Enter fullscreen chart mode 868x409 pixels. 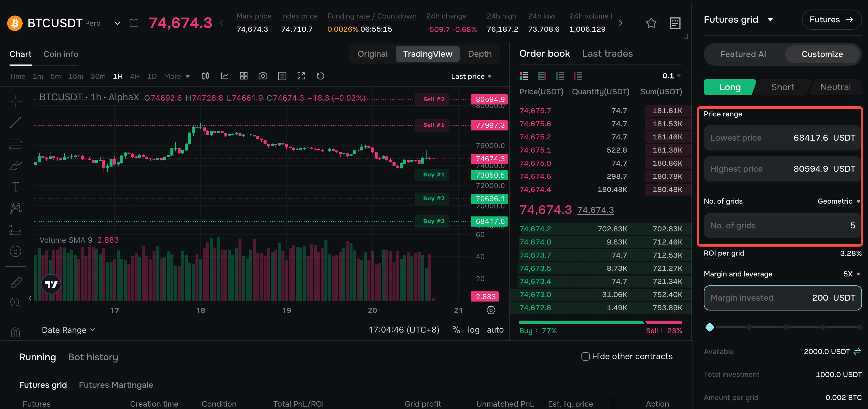[301, 76]
